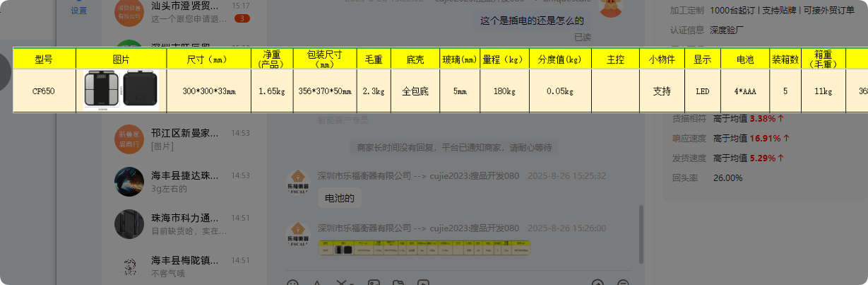Click the round upload icon right of toolbar

click(598, 283)
